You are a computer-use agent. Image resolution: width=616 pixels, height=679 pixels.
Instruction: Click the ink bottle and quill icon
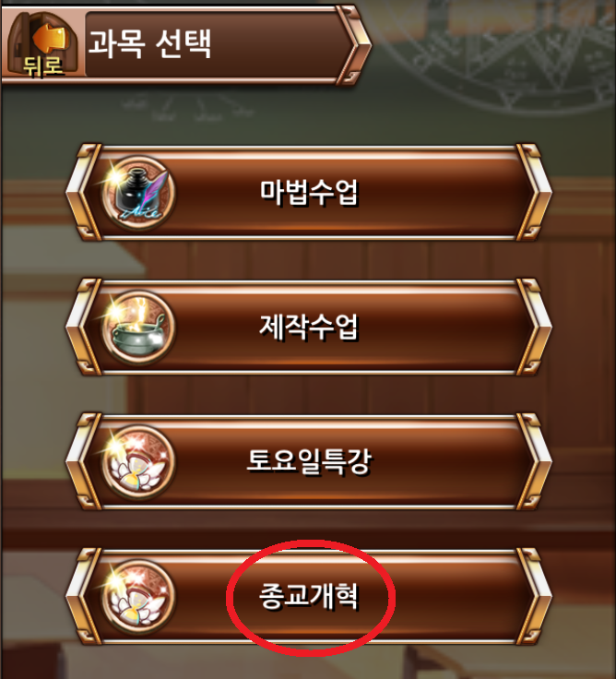(x=138, y=192)
